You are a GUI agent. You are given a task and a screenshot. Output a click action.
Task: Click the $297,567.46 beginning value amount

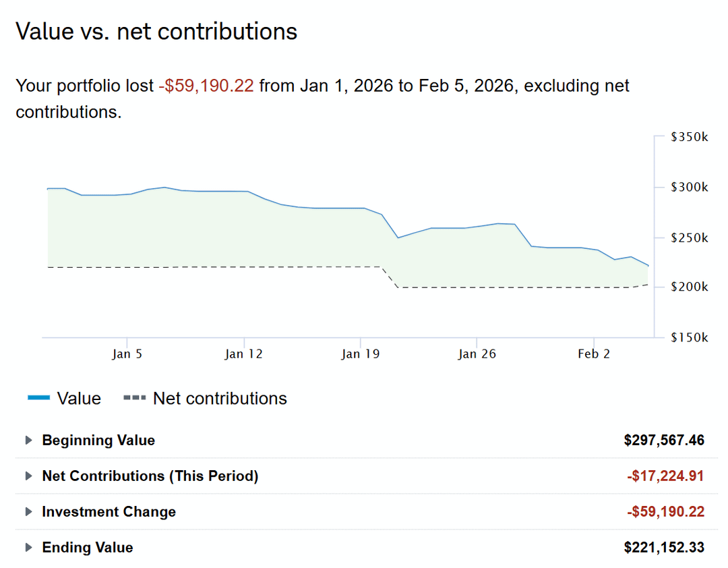(664, 441)
